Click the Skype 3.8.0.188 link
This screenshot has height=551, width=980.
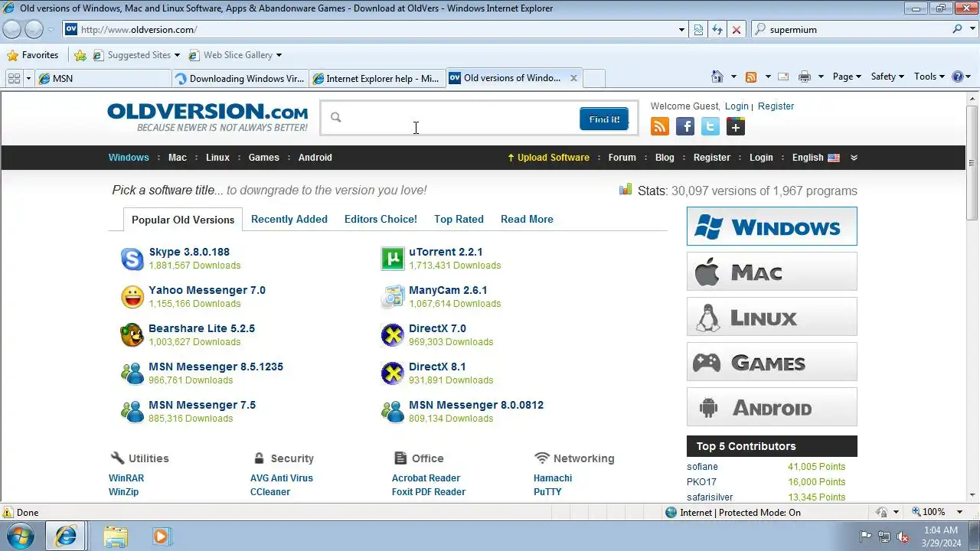pos(189,252)
